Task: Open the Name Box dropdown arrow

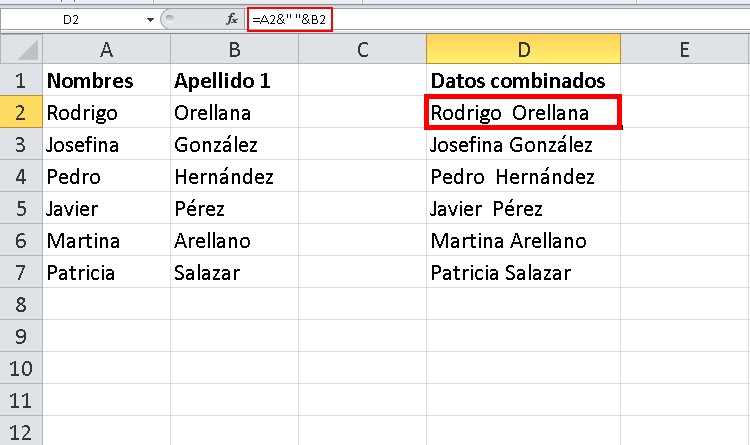Action: tap(150, 19)
